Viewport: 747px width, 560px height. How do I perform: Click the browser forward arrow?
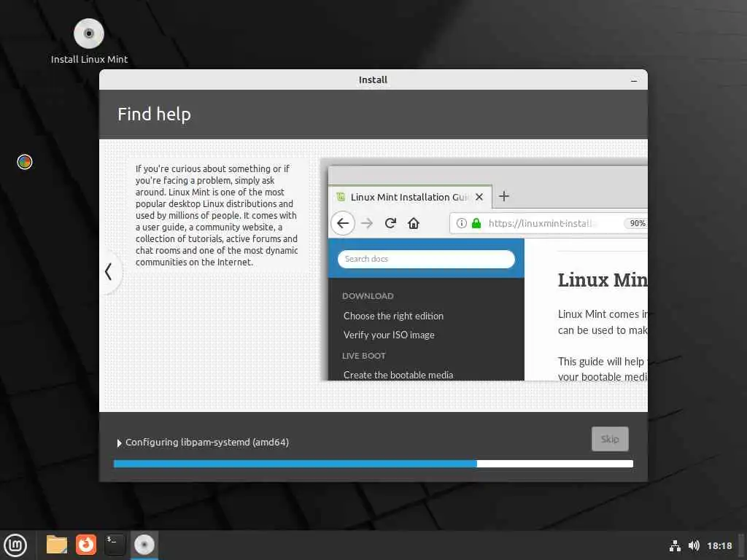pyautogui.click(x=367, y=223)
